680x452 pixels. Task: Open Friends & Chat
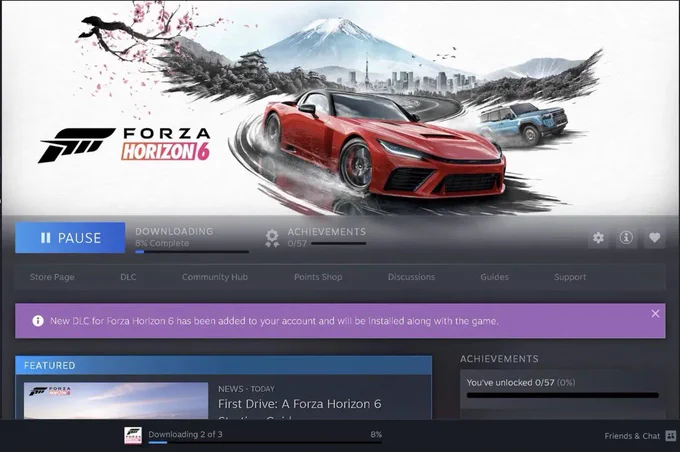[632, 436]
